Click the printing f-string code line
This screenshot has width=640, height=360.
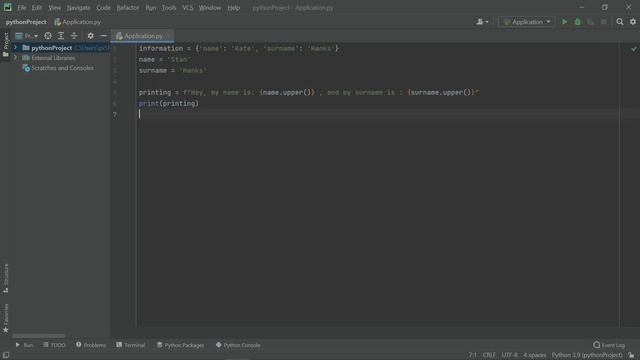(x=309, y=93)
